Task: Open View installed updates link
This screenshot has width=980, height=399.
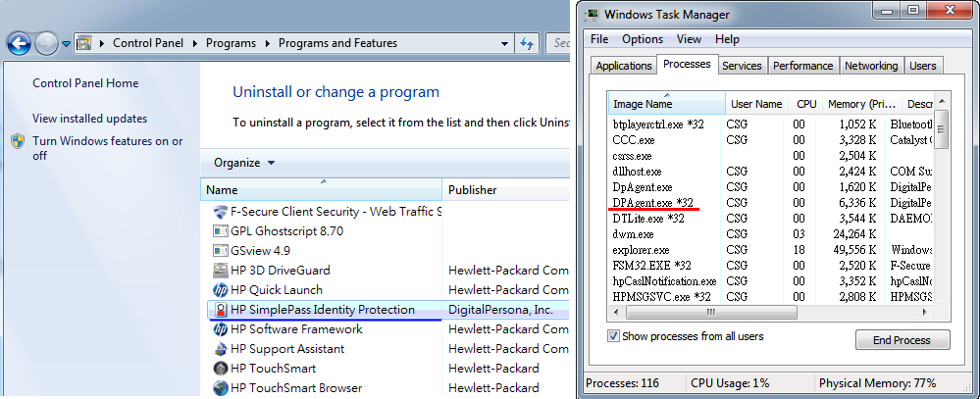Action: tap(90, 118)
